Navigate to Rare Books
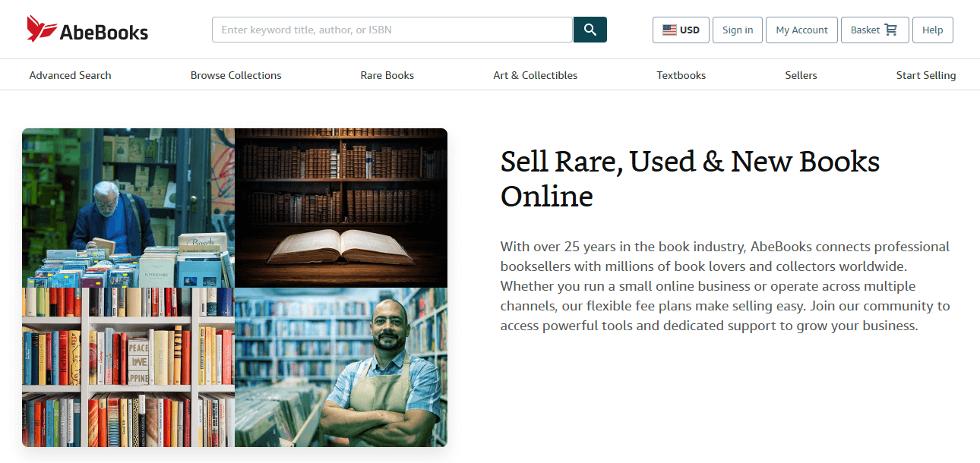980x463 pixels. tap(387, 75)
